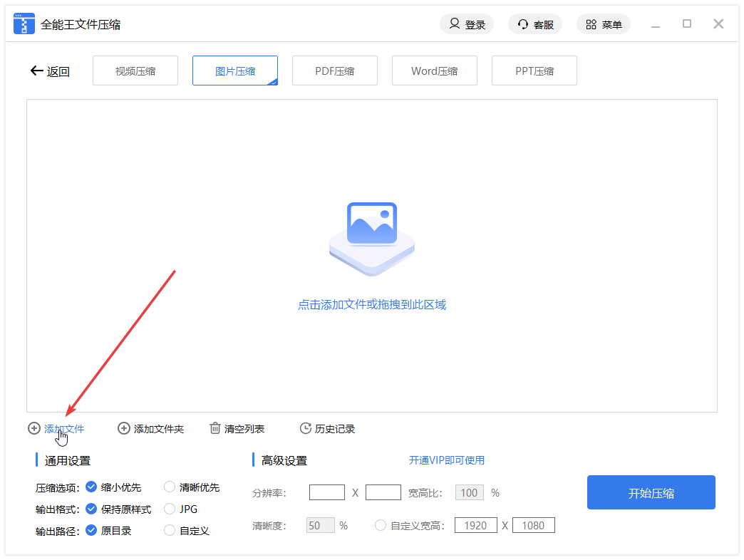Choose JPG output format

click(x=170, y=509)
